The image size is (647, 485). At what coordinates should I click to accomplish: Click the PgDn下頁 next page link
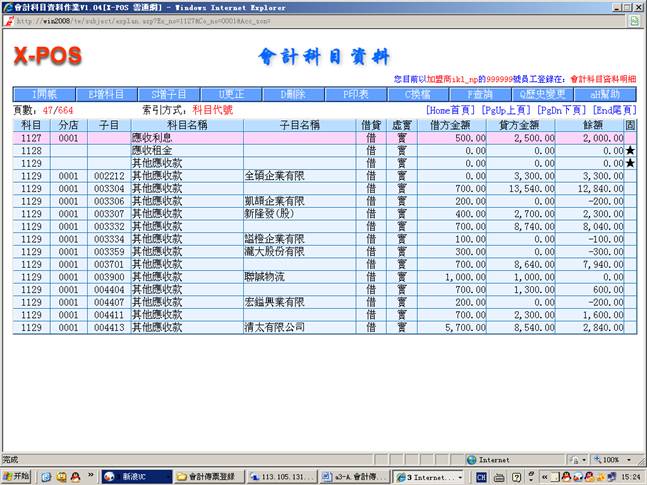point(562,109)
